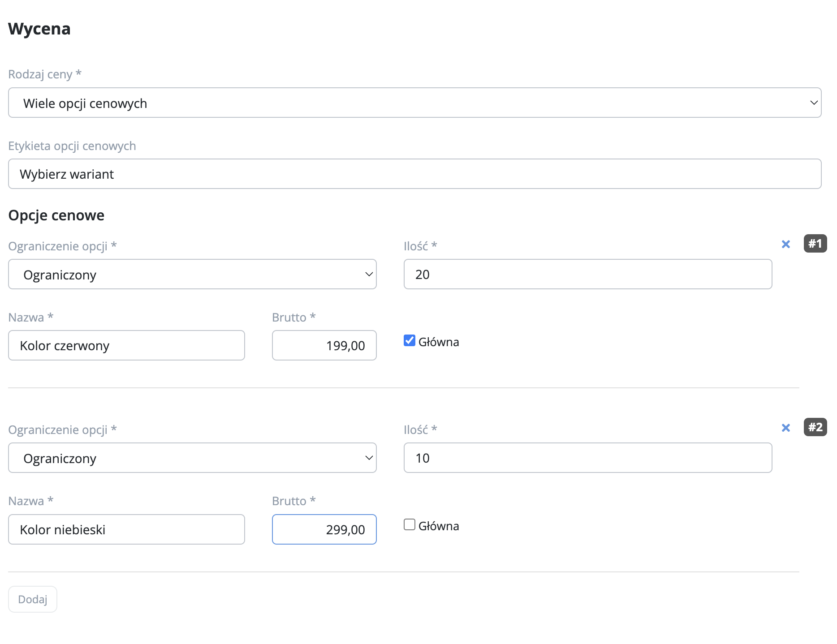This screenshot has height=644, width=837.
Task: Click the Główna label in option #2
Action: [x=439, y=526]
